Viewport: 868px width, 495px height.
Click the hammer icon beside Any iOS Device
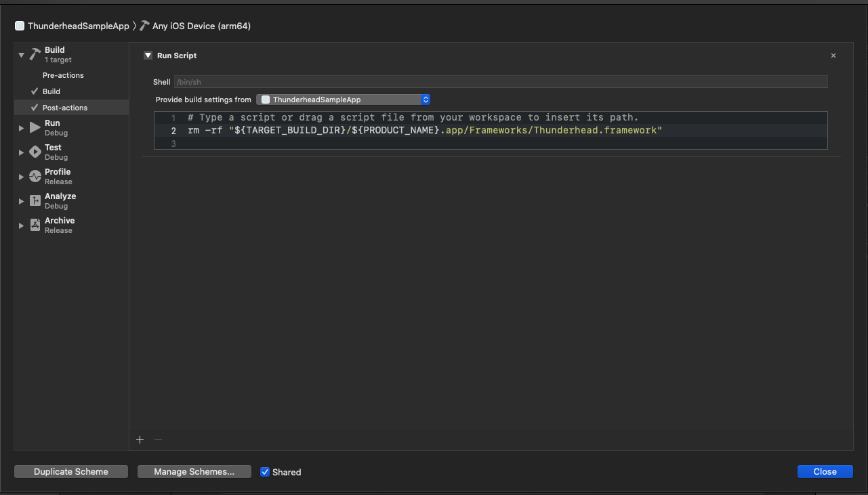[144, 26]
